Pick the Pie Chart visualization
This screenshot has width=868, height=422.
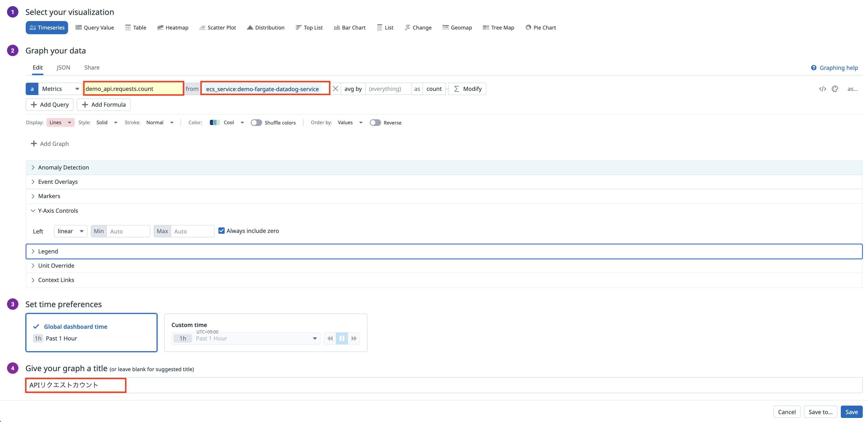coord(540,28)
